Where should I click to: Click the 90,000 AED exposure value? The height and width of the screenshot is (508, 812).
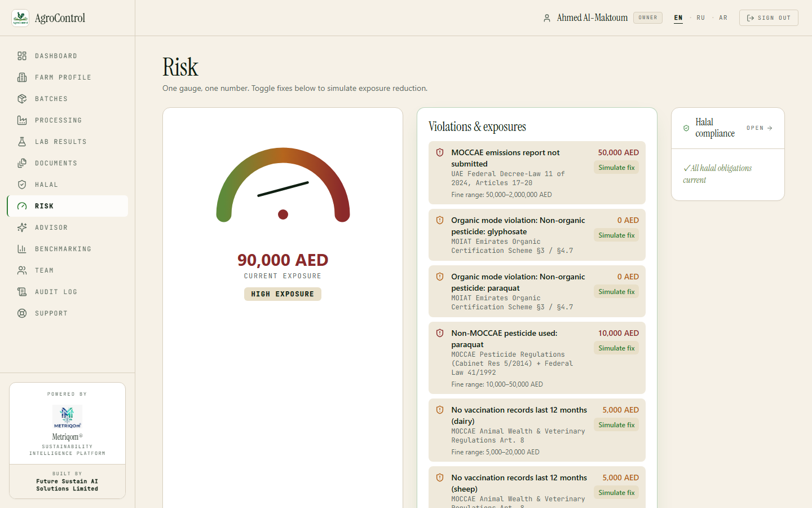pyautogui.click(x=283, y=260)
